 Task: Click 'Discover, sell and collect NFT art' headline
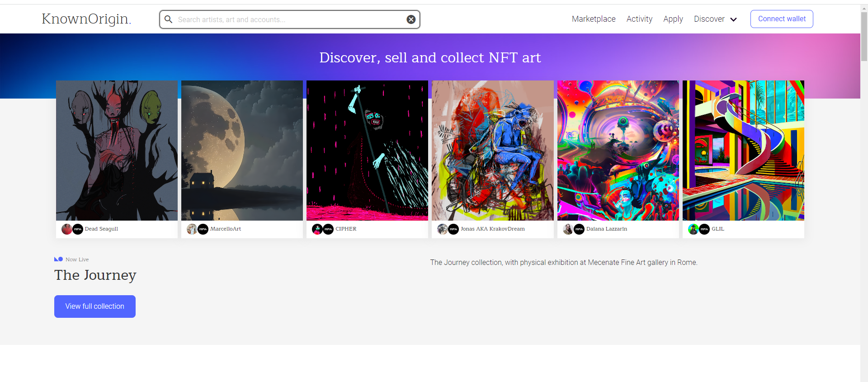[x=430, y=57]
